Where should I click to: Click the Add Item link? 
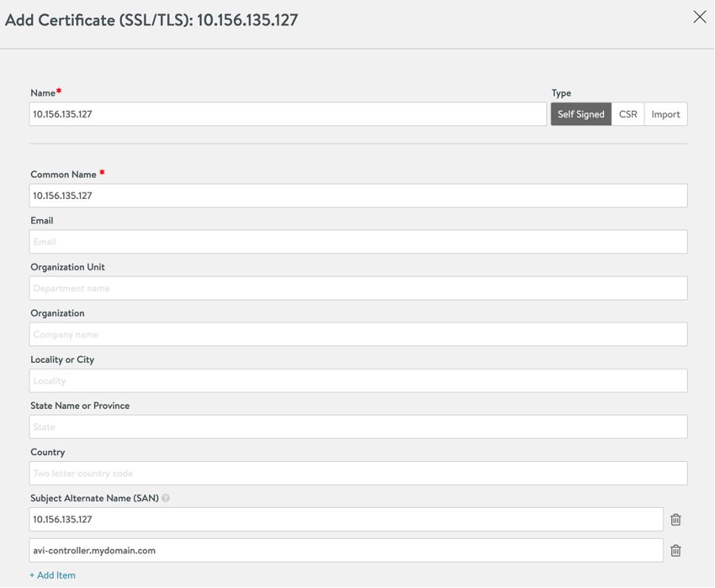(52, 575)
